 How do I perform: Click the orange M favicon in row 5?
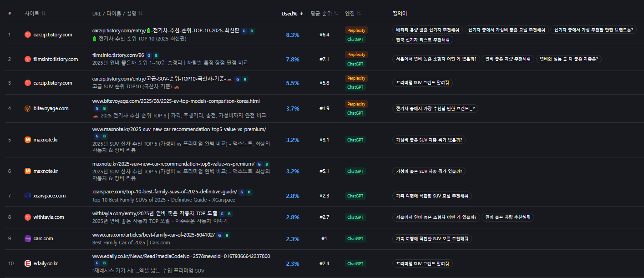click(x=28, y=140)
